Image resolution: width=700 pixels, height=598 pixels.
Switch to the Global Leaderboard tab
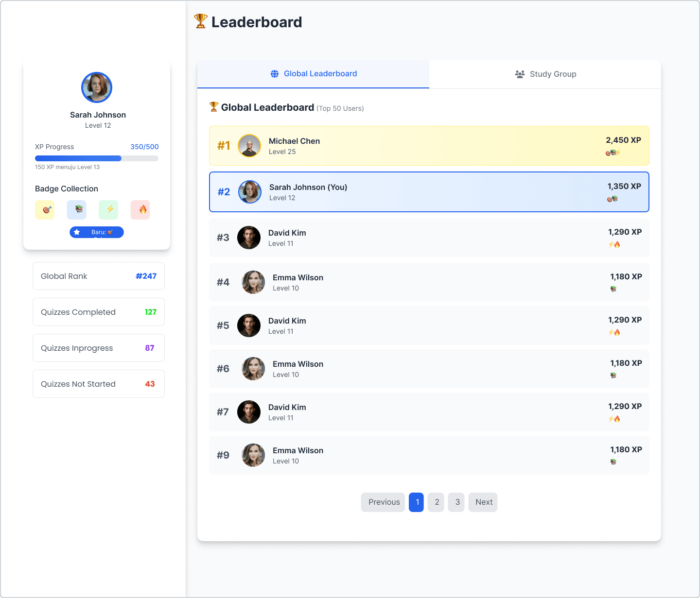point(313,74)
